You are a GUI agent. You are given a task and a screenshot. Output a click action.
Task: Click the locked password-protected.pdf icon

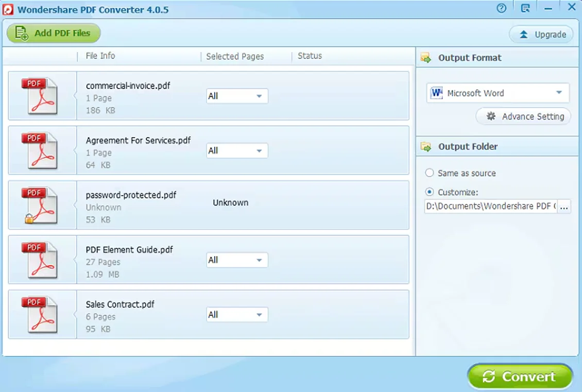click(x=39, y=205)
